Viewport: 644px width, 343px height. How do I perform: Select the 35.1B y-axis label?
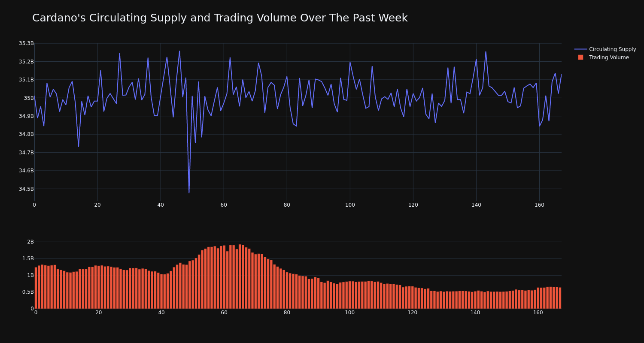click(26, 80)
